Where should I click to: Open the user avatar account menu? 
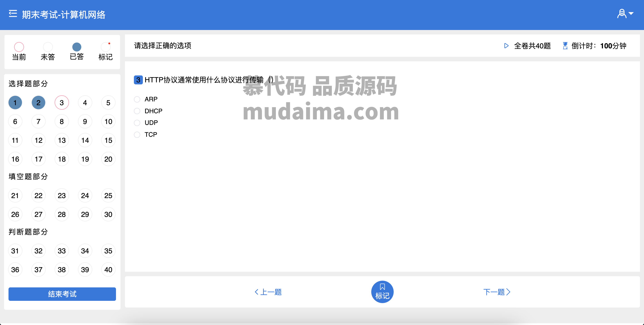[x=625, y=14]
